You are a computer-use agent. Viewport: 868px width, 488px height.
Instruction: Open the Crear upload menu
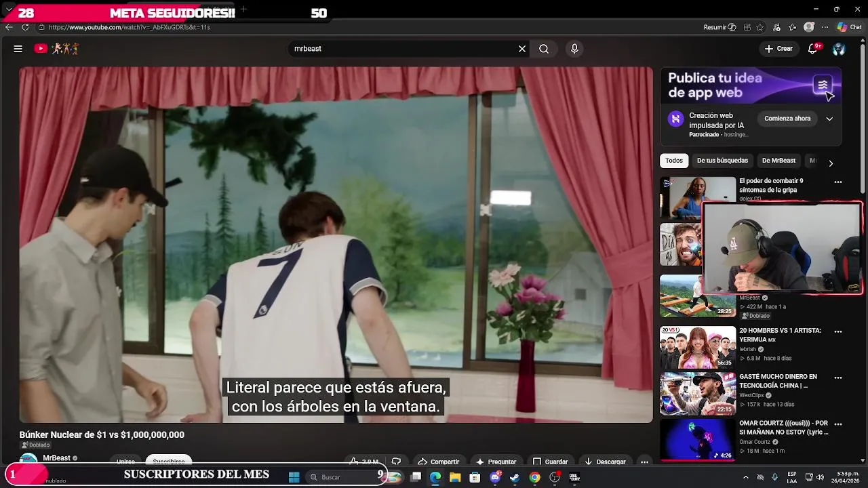(x=778, y=49)
